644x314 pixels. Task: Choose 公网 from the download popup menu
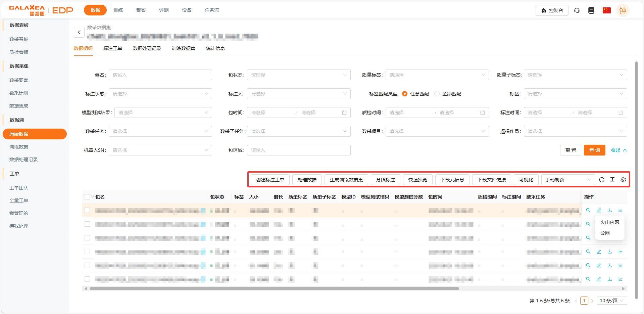[605, 233]
